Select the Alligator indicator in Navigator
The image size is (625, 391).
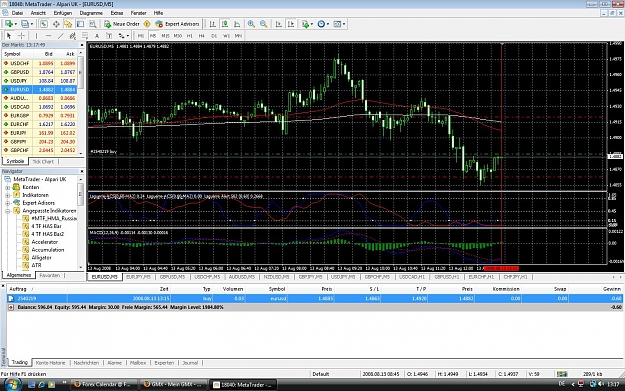pyautogui.click(x=41, y=258)
